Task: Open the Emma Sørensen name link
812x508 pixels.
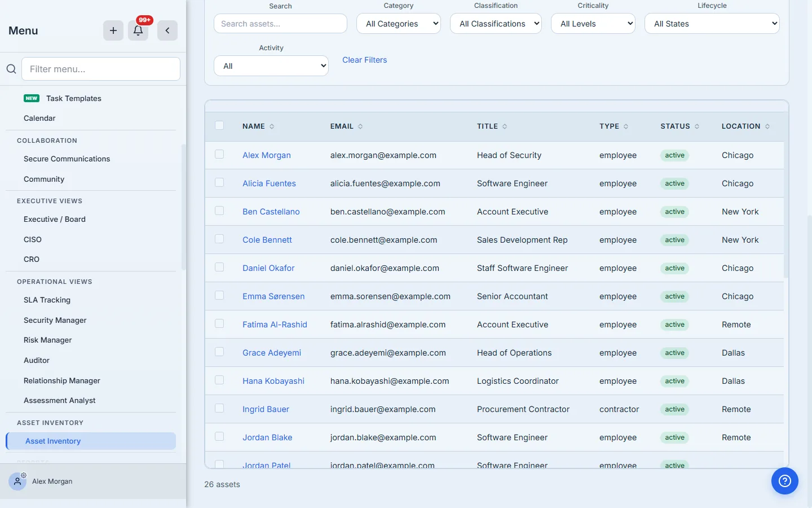Action: tap(273, 296)
